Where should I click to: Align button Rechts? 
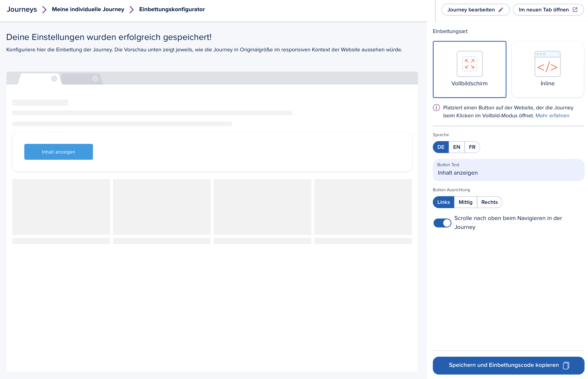click(x=490, y=202)
